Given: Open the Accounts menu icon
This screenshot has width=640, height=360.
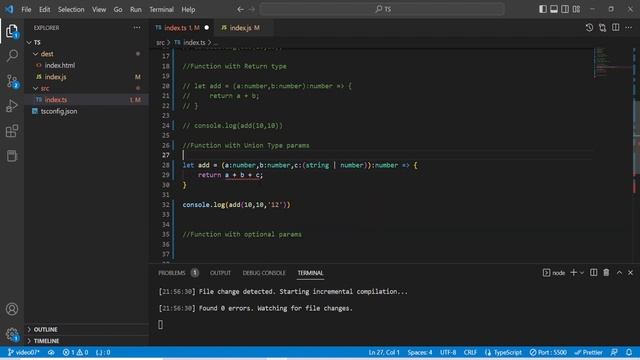Looking at the screenshot, I should click(12, 309).
